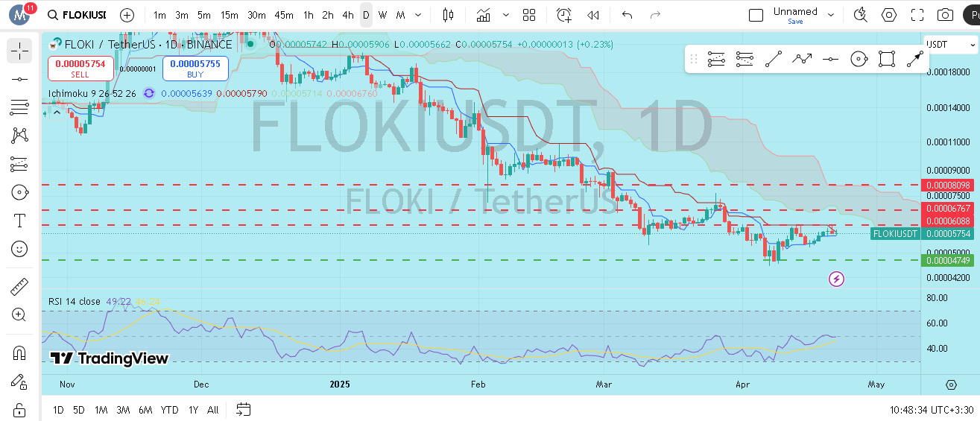The width and height of the screenshot is (980, 421).
Task: Select the horizontal line tool in left sidebar
Action: [19, 79]
